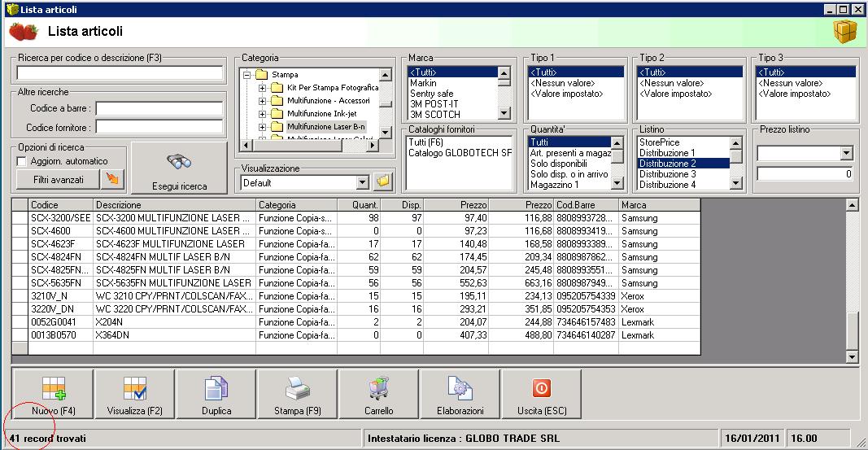Sort by Codice column header
Screen dimensions: 868x450
(60, 205)
